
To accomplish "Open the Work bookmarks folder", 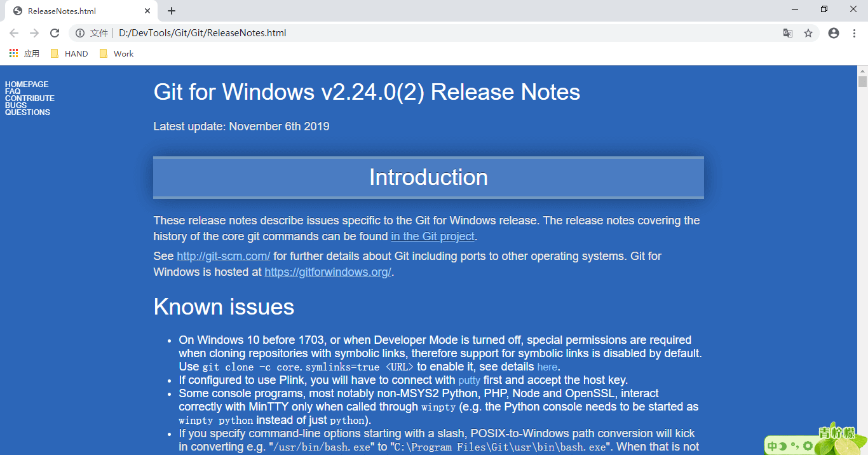I will tap(116, 53).
